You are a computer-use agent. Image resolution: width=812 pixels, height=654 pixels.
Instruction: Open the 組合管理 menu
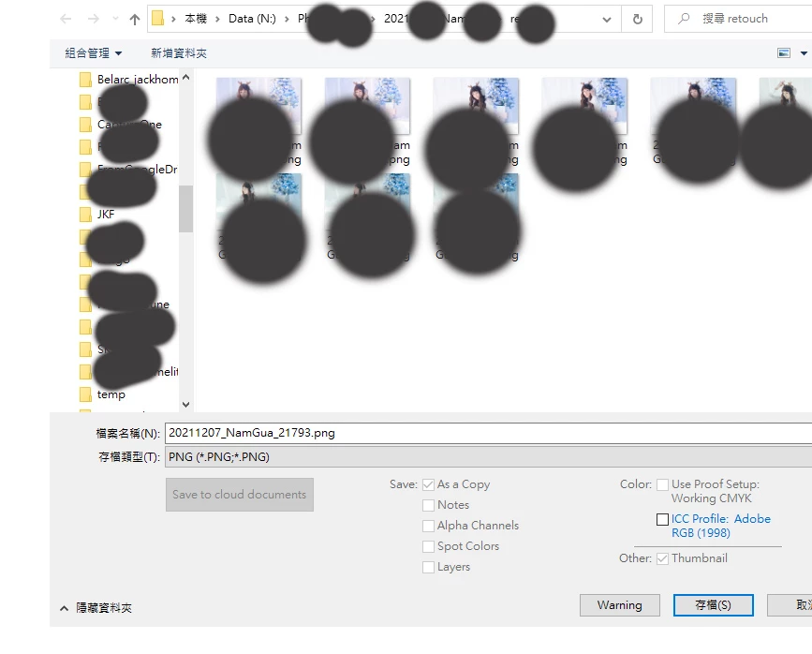(x=94, y=53)
